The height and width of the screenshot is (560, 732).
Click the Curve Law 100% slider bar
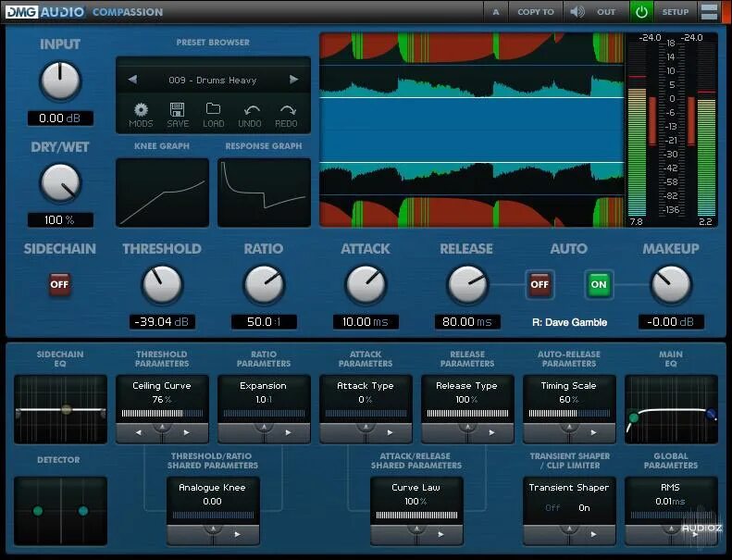click(x=416, y=516)
